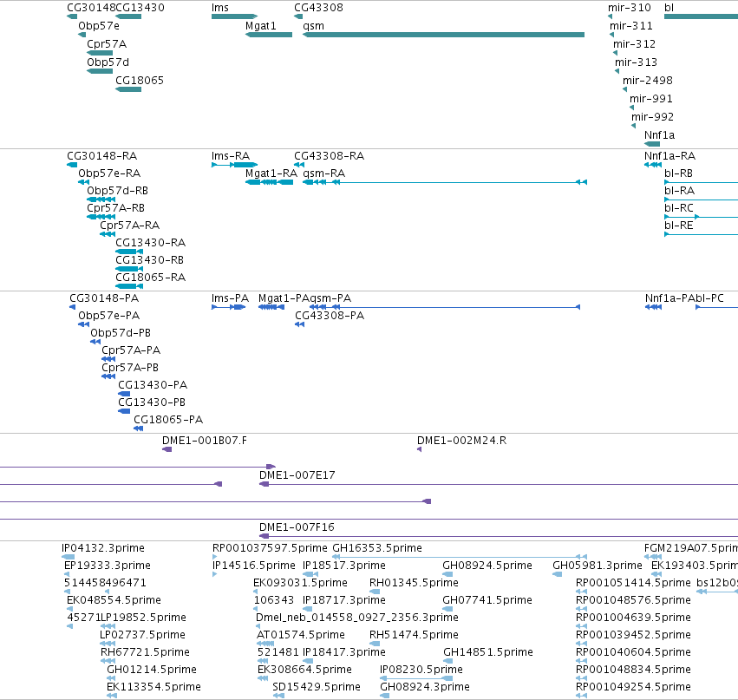The width and height of the screenshot is (738, 700).
Task: Select the CG13430-PA protein label
Action: click(153, 385)
